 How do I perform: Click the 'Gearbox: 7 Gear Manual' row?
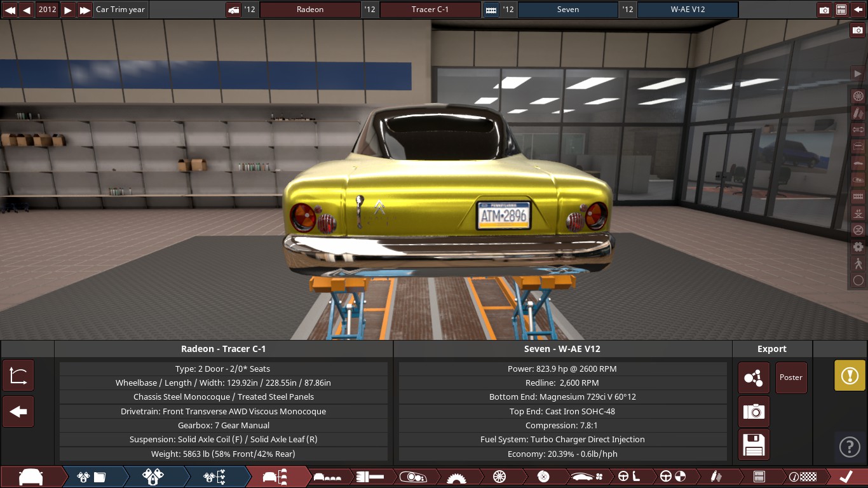224,425
